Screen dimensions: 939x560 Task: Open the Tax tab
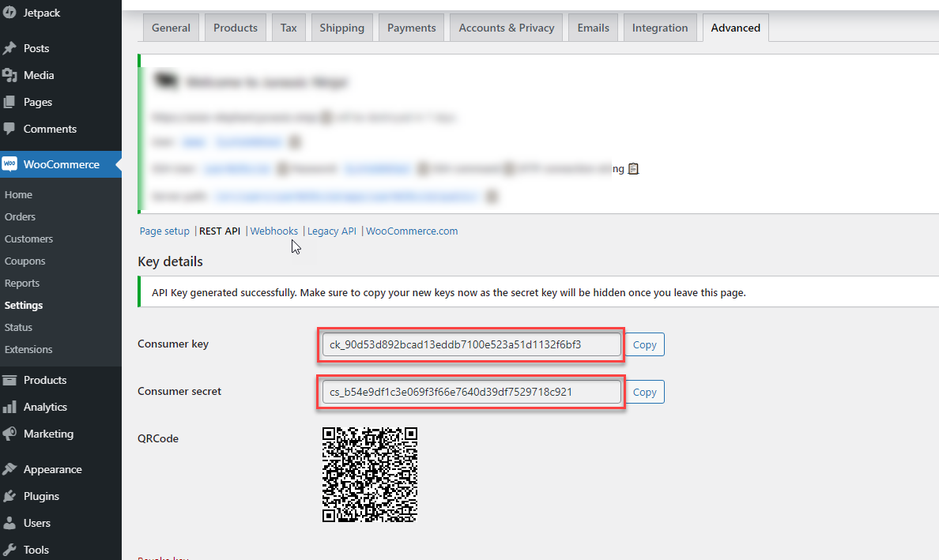288,28
